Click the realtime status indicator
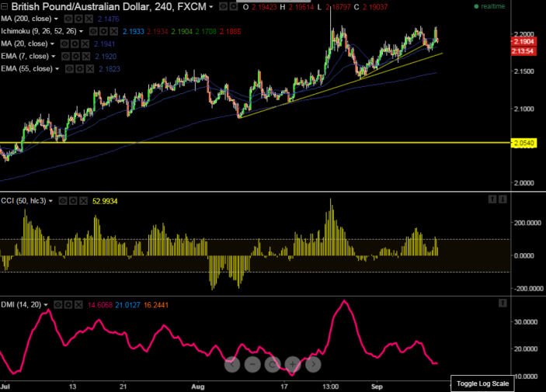Image resolution: width=546 pixels, height=392 pixels. pos(489,6)
